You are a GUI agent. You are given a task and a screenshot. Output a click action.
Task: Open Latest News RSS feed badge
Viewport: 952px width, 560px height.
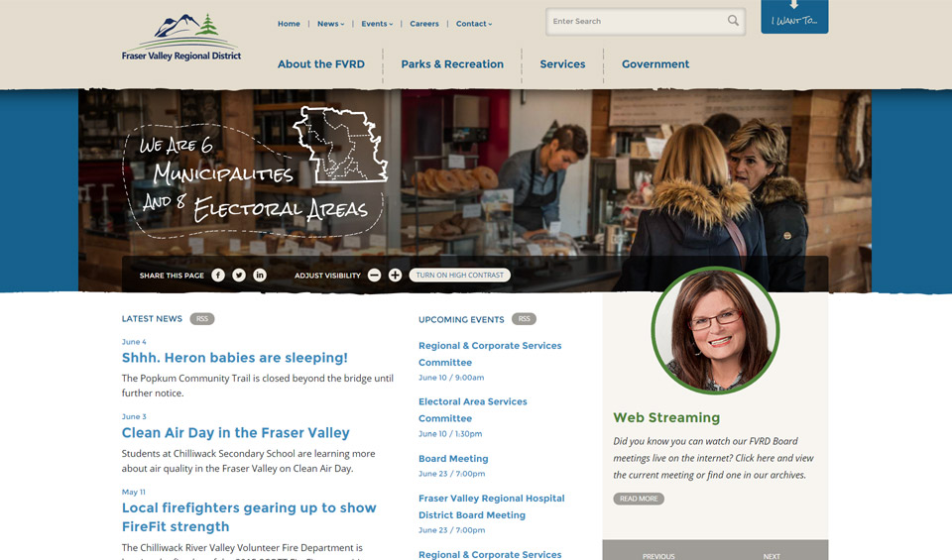[202, 318]
